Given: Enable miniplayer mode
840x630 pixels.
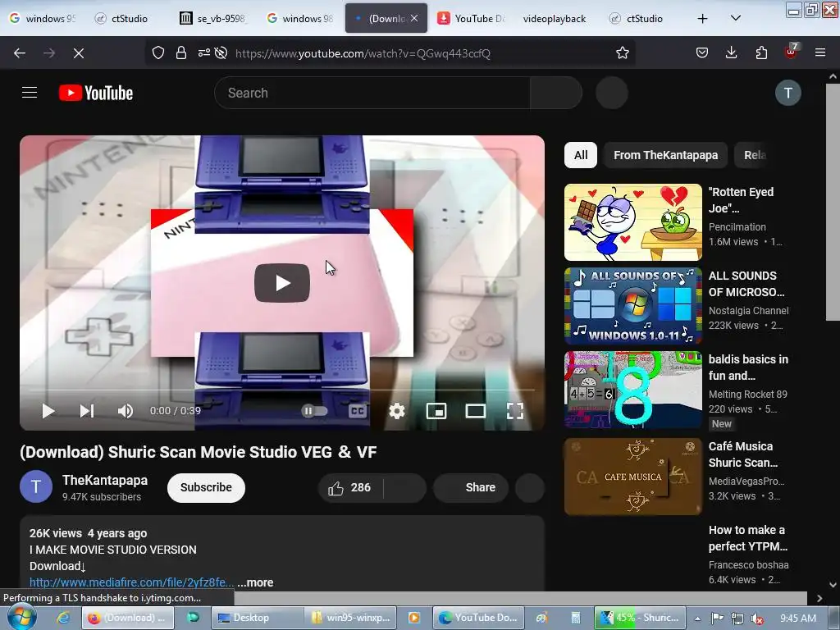Looking at the screenshot, I should pyautogui.click(x=436, y=411).
